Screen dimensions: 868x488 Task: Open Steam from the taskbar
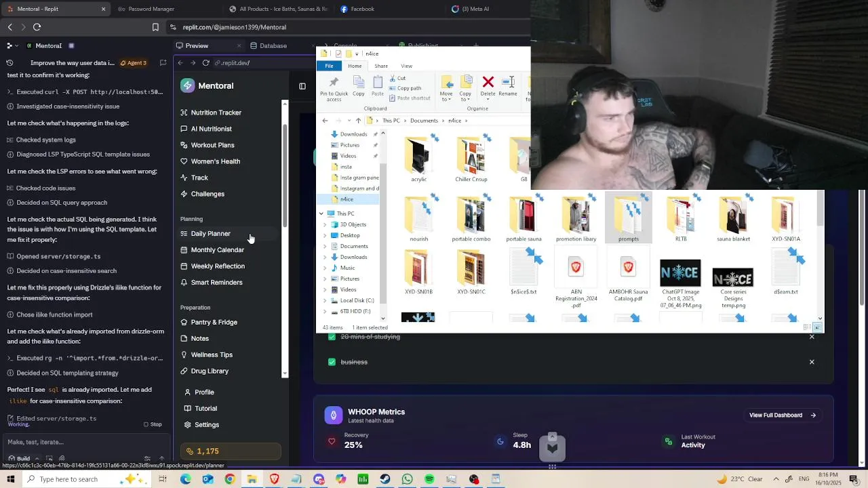pyautogui.click(x=384, y=479)
